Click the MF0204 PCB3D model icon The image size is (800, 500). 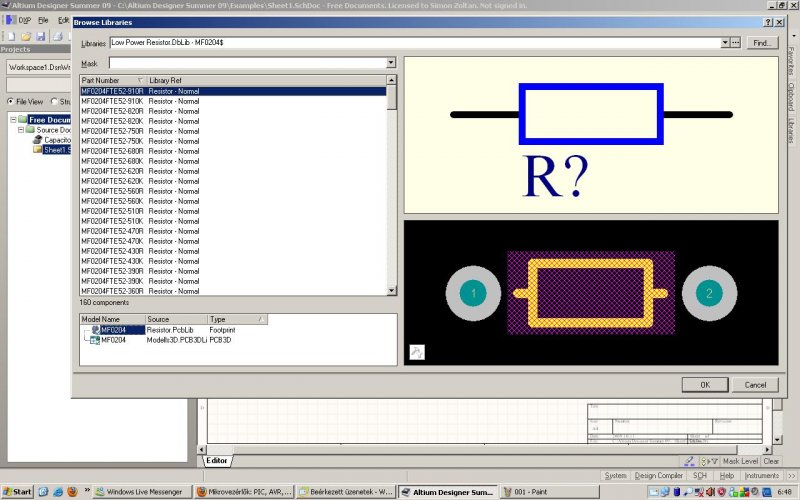pos(95,340)
